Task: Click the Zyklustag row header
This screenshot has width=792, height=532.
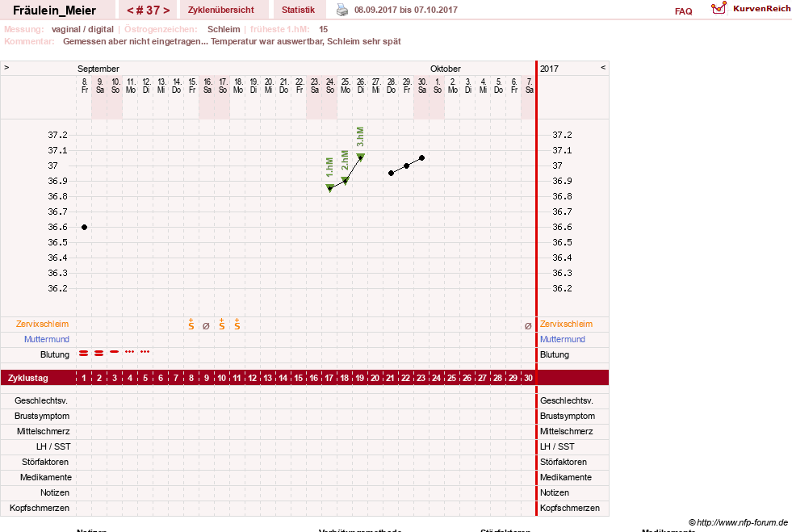Action: click(28, 378)
